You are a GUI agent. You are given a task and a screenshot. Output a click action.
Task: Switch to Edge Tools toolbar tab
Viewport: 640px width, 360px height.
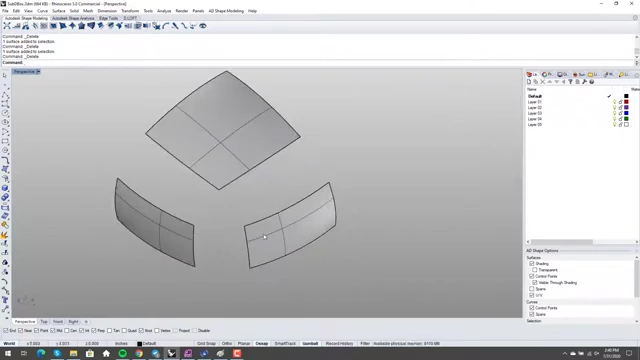(x=109, y=18)
